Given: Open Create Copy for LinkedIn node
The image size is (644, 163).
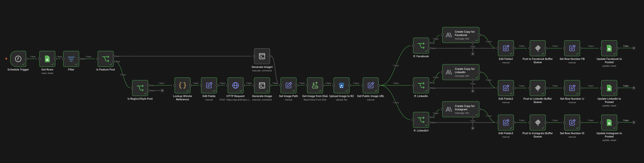Looking at the screenshot, I should click(x=461, y=72).
